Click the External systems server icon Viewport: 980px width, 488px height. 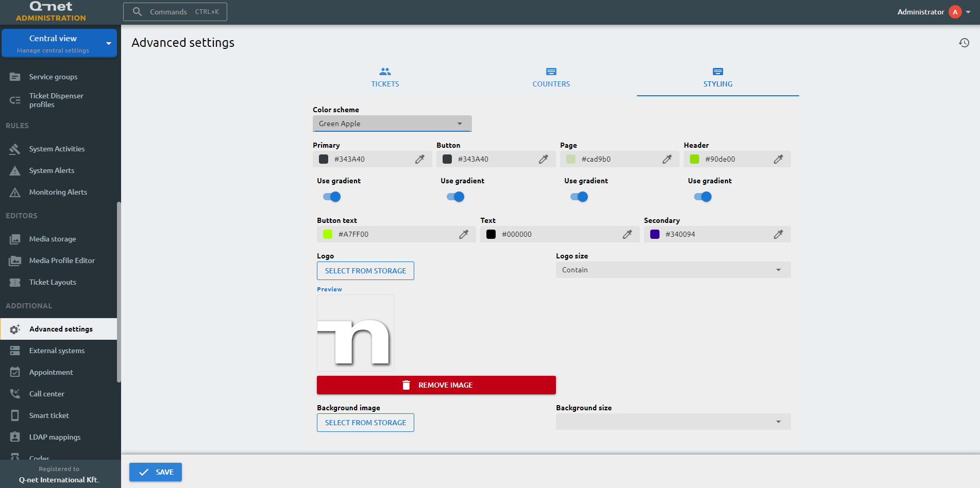pyautogui.click(x=15, y=351)
